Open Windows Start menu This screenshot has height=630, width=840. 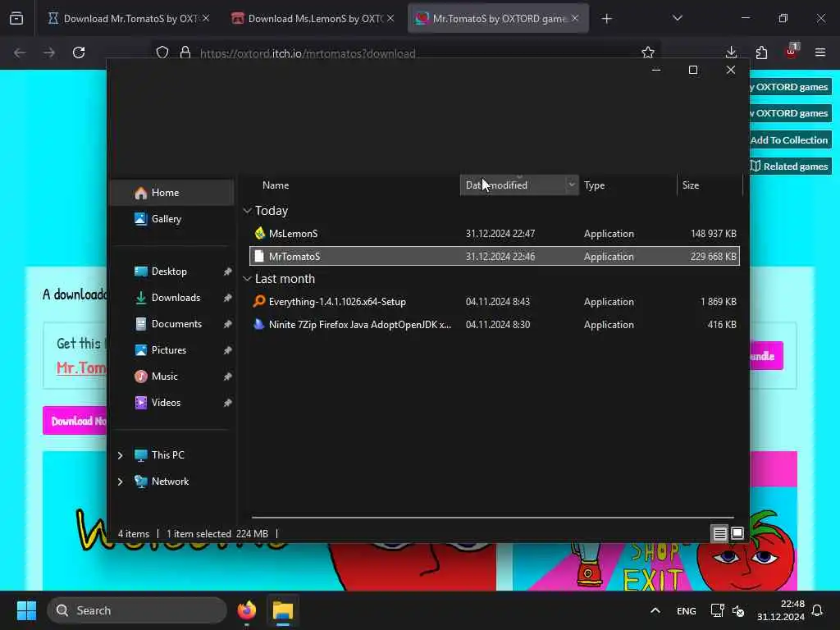26,610
